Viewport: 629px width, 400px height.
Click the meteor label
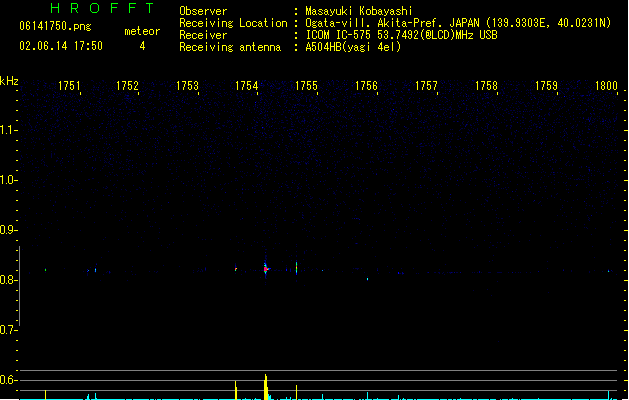tap(142, 31)
